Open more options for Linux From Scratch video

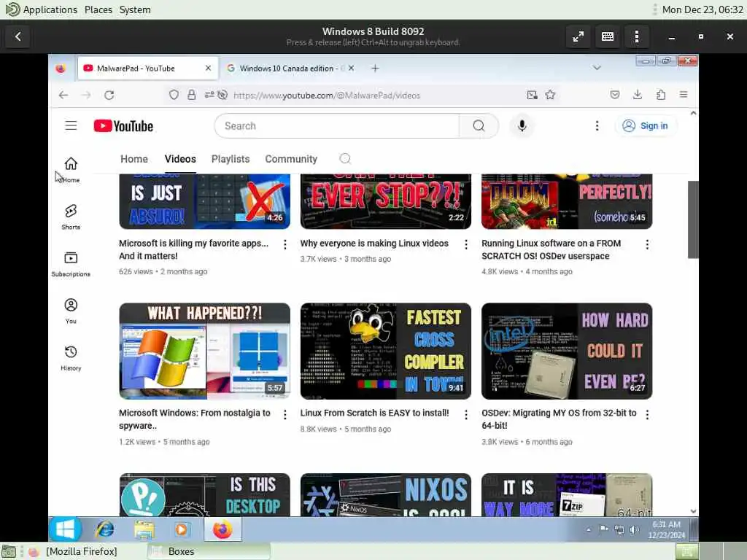tap(466, 414)
